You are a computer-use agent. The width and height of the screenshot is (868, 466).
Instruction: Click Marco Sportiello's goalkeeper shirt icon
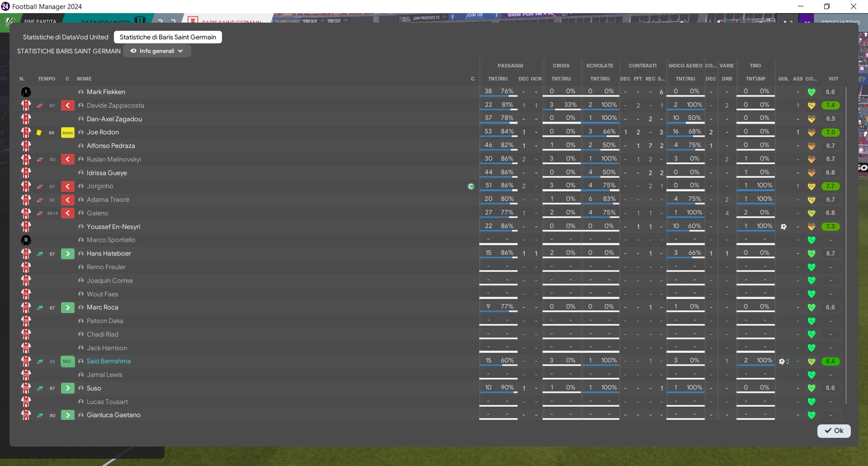click(26, 240)
